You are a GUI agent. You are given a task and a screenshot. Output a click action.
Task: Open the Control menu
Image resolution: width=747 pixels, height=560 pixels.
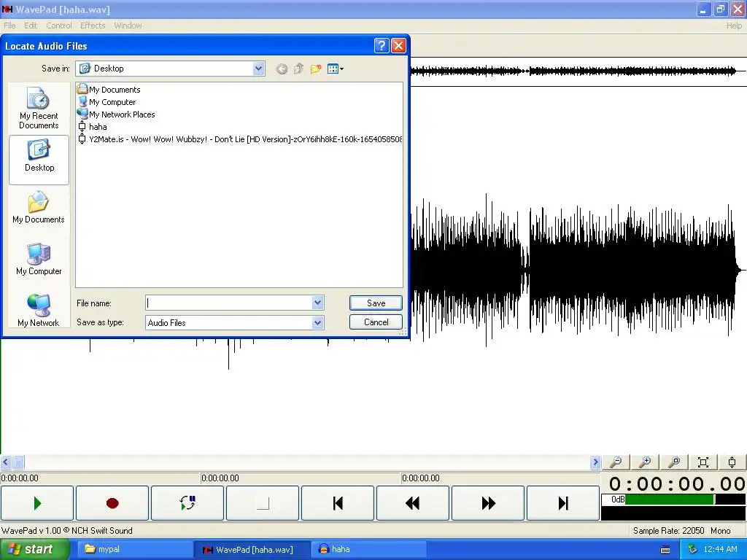coord(59,26)
